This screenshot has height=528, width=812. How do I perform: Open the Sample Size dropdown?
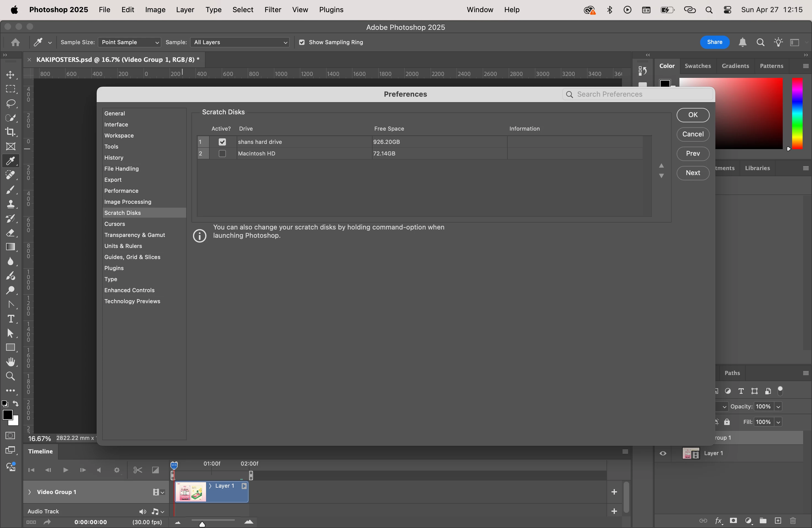tap(129, 42)
